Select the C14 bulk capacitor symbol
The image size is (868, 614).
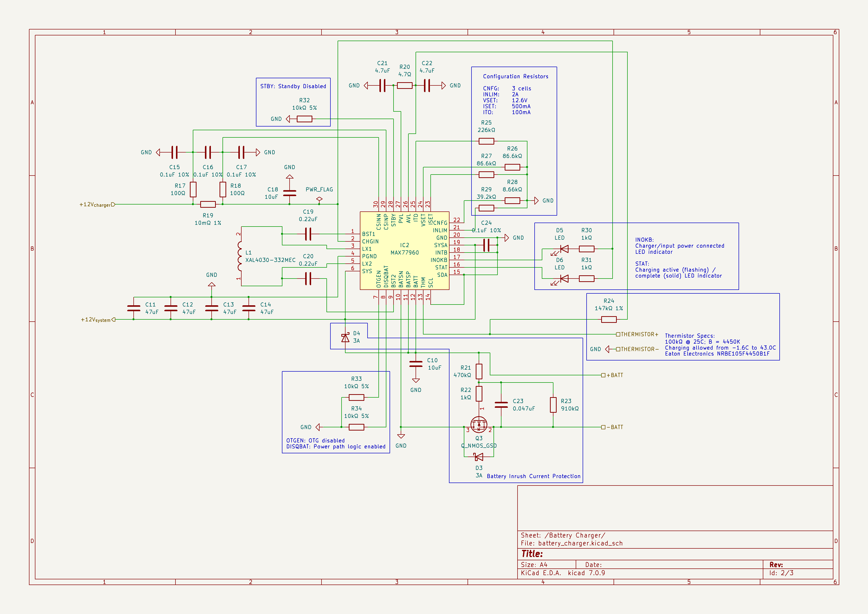249,308
